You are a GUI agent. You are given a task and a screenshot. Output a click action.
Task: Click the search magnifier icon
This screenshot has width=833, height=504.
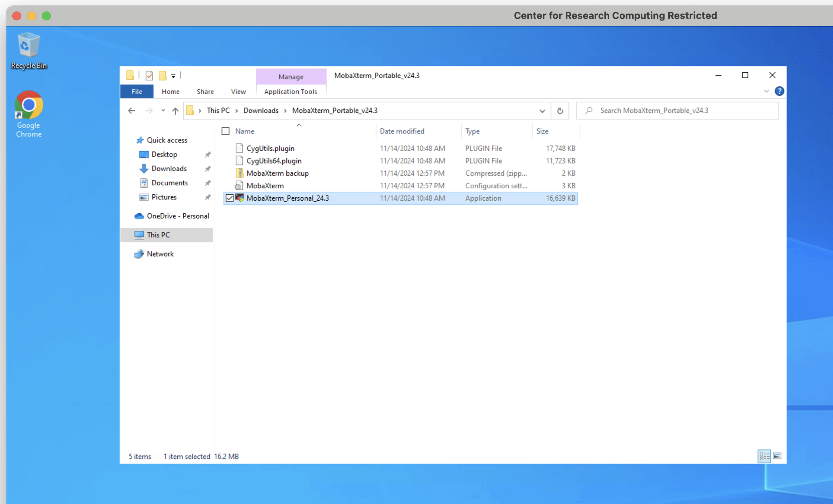coord(588,111)
